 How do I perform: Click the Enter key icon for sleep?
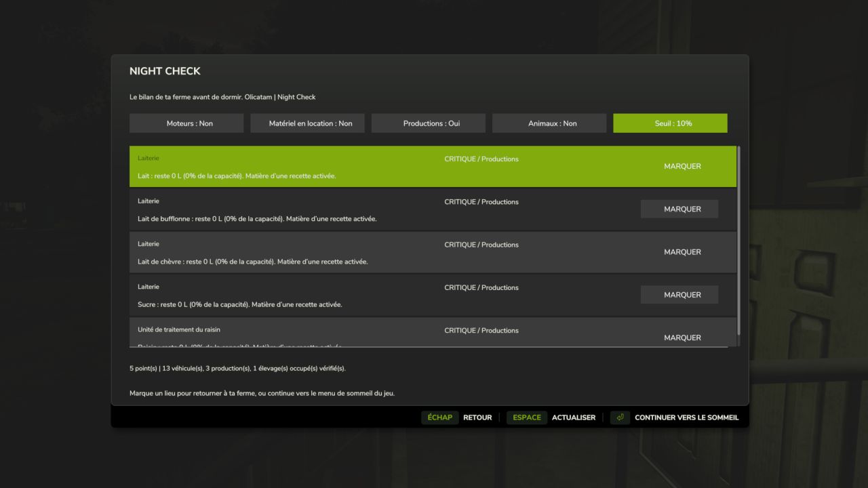(620, 418)
